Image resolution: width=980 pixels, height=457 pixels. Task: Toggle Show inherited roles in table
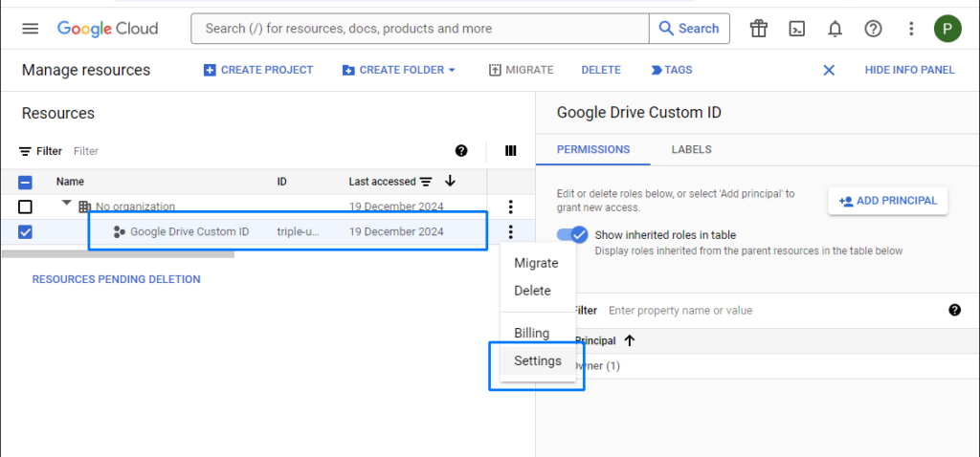pyautogui.click(x=572, y=235)
